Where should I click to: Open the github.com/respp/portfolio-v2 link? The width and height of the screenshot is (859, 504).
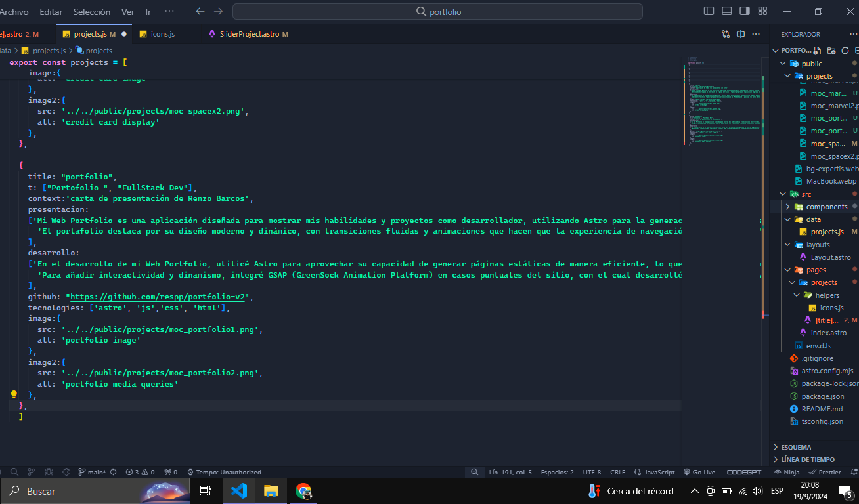[158, 296]
